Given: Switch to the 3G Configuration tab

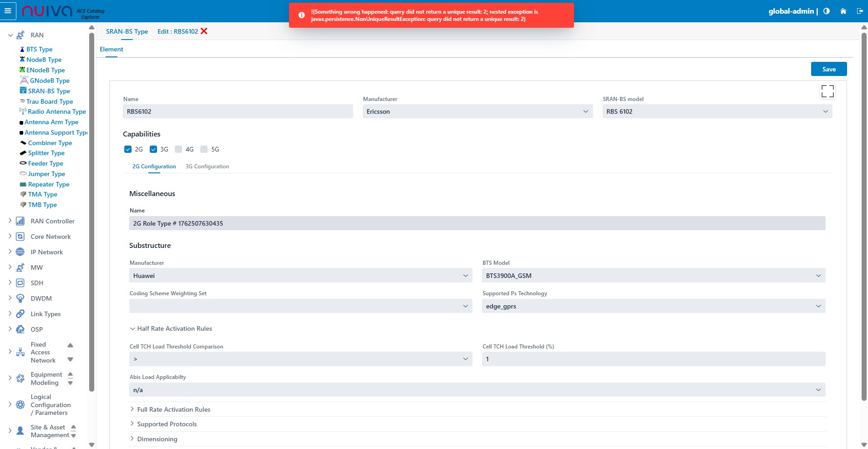Looking at the screenshot, I should pyautogui.click(x=207, y=166).
